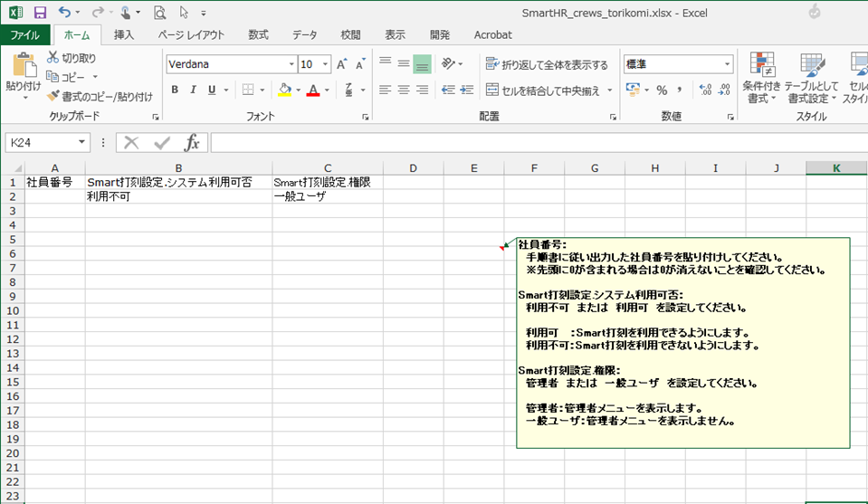Align text to the right
Image resolution: width=868 pixels, height=504 pixels.
(423, 90)
